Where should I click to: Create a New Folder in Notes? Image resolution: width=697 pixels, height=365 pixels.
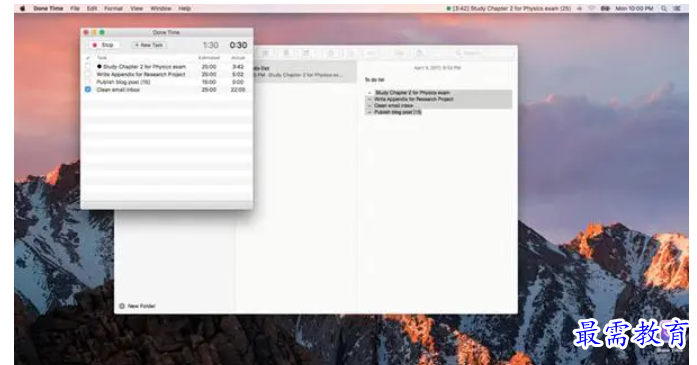point(137,306)
